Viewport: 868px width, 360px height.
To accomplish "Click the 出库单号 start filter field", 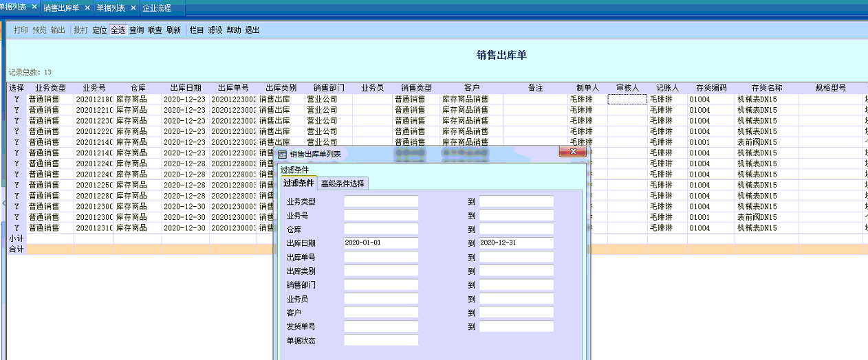I will coord(381,257).
